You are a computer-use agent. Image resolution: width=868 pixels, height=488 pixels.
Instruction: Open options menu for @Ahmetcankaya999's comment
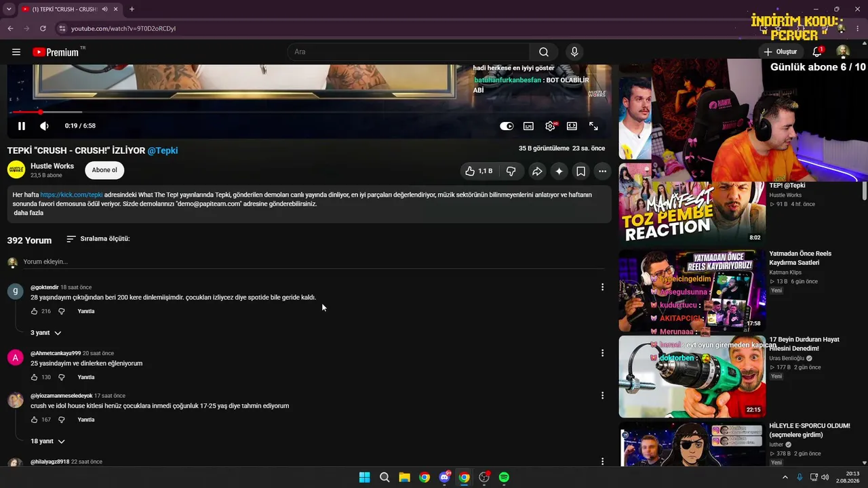(x=602, y=353)
